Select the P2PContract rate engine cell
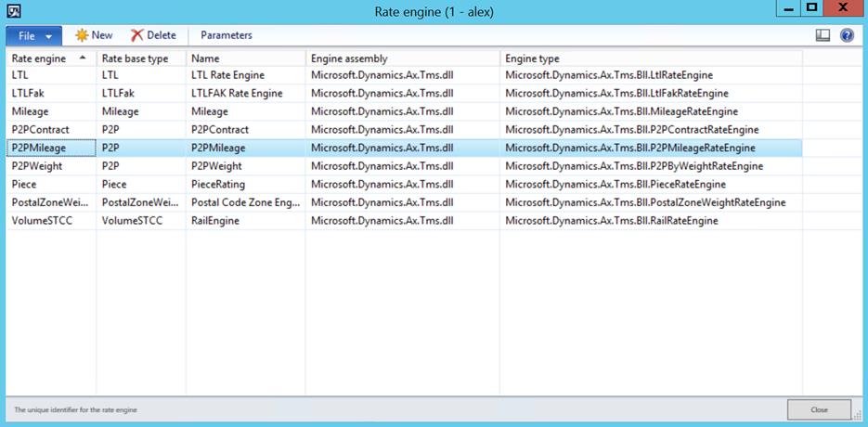868x427 pixels. [x=51, y=130]
